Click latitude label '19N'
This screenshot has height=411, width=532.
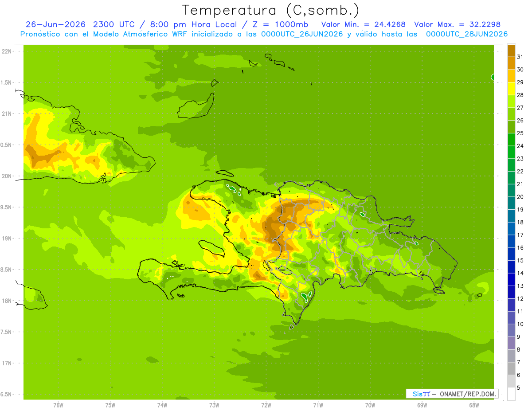tap(6, 239)
